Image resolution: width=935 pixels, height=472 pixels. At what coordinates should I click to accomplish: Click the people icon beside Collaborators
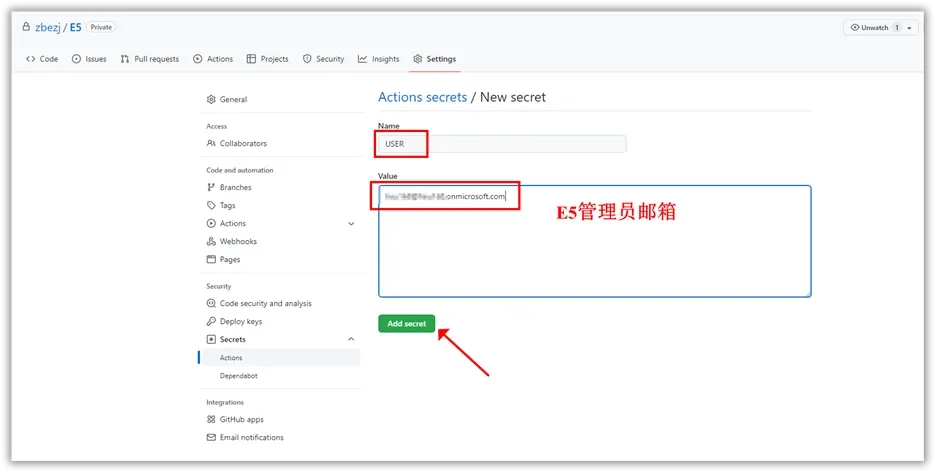point(211,144)
